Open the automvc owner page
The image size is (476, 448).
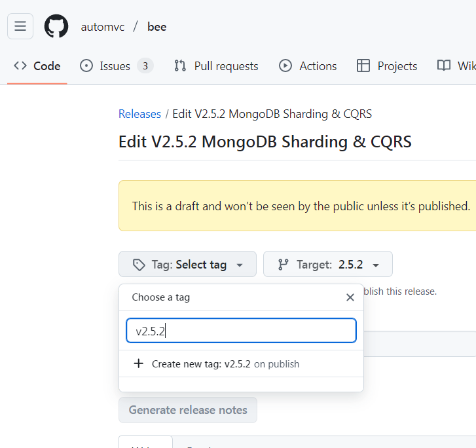coord(103,27)
